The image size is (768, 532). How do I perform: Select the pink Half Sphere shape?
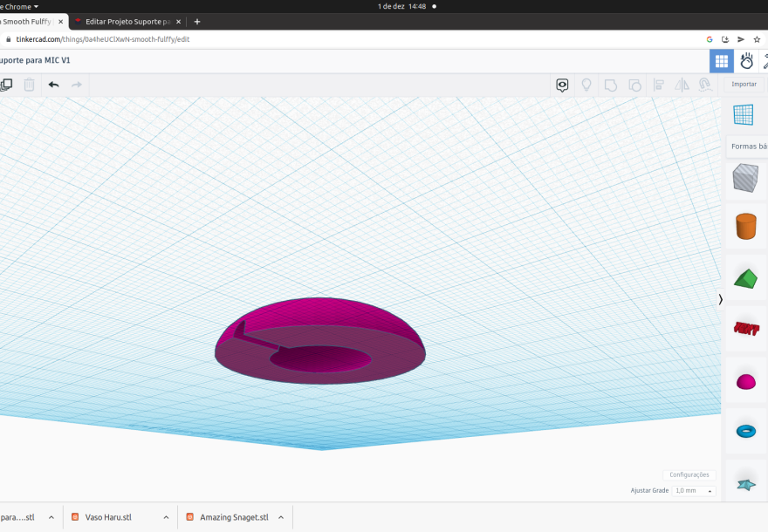tap(746, 382)
